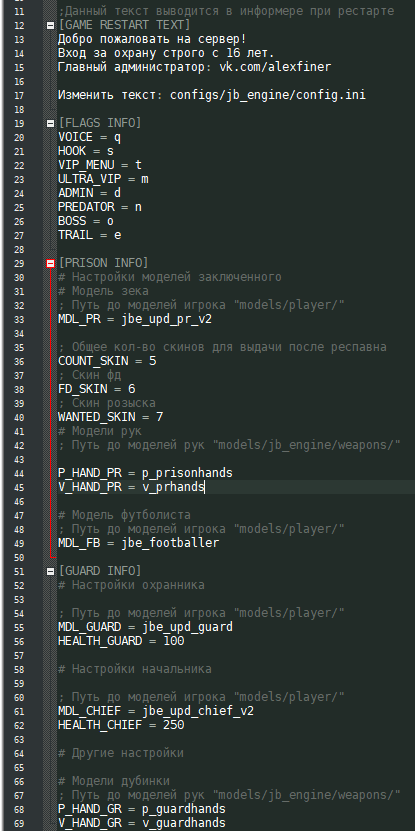
Task: Click line number 50 in the gutter
Action: coord(19,558)
